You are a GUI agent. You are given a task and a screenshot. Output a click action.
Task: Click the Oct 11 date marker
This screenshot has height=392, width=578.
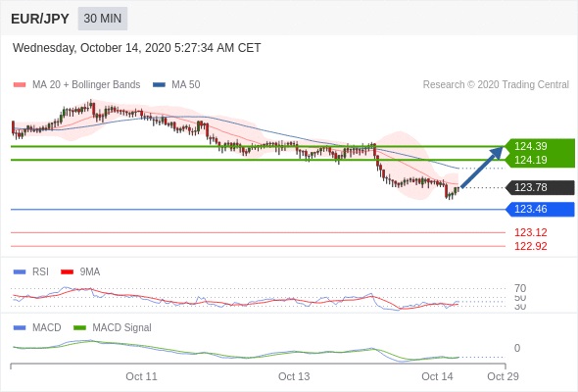click(x=141, y=376)
